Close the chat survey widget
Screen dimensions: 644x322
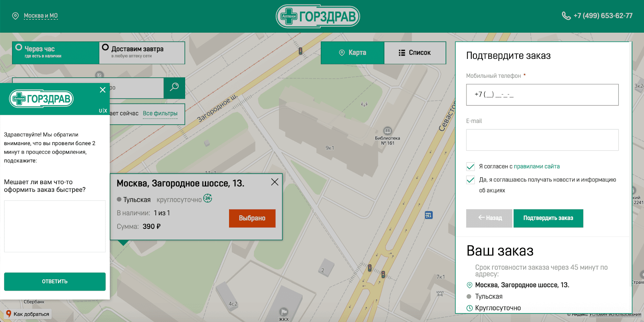(x=103, y=90)
